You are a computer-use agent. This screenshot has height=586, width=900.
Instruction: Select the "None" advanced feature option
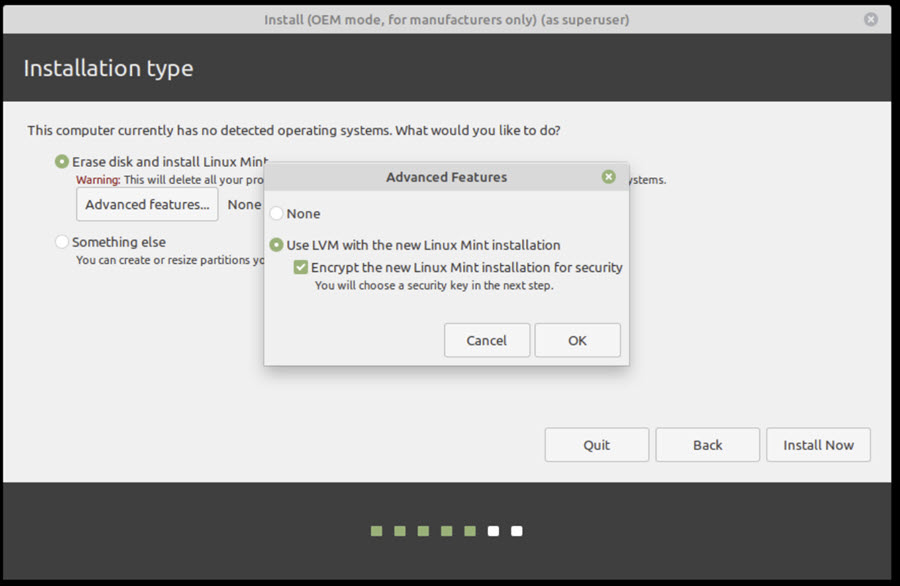pos(276,213)
